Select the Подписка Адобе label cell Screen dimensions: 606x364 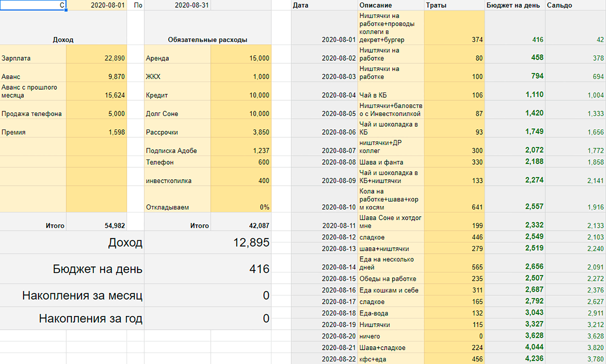coord(178,147)
